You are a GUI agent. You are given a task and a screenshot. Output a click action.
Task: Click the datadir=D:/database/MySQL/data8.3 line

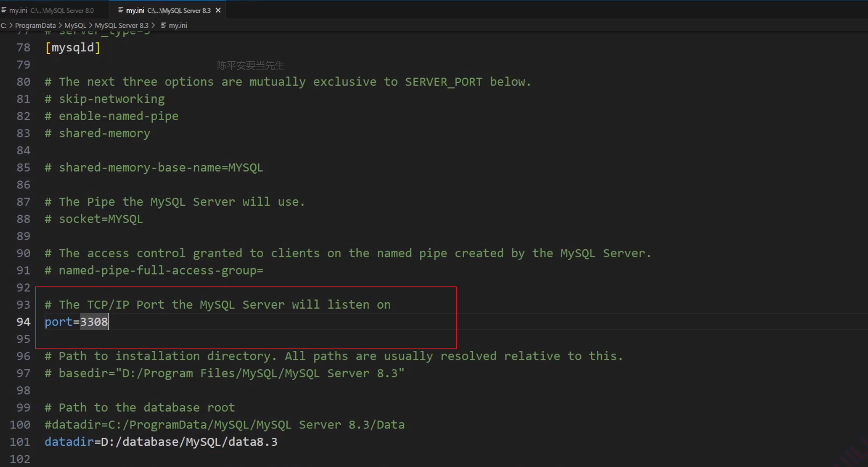pyautogui.click(x=161, y=442)
